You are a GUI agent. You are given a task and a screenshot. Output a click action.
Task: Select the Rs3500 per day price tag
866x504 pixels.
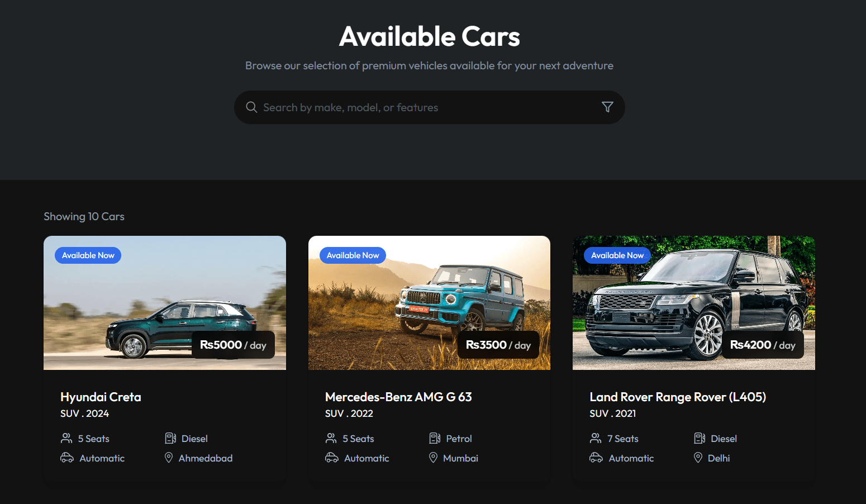coord(497,345)
